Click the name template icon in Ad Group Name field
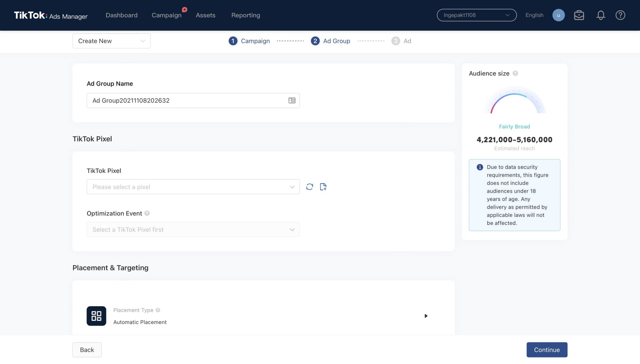Screen dimensions: 640x364 (x=292, y=100)
